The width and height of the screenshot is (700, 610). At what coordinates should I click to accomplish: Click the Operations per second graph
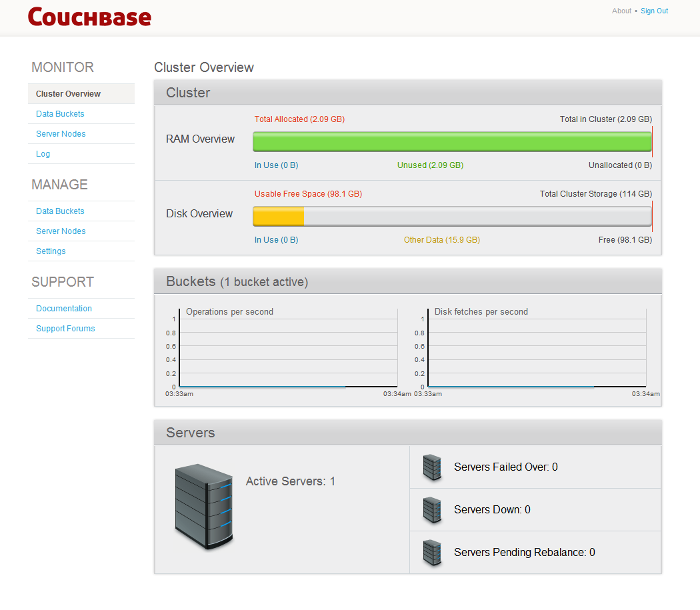pyautogui.click(x=288, y=348)
